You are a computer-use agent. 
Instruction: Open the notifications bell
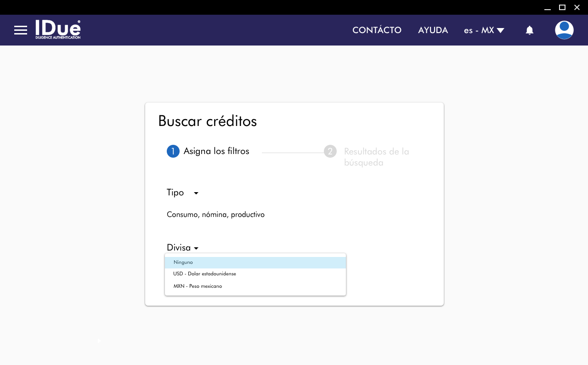(x=529, y=30)
